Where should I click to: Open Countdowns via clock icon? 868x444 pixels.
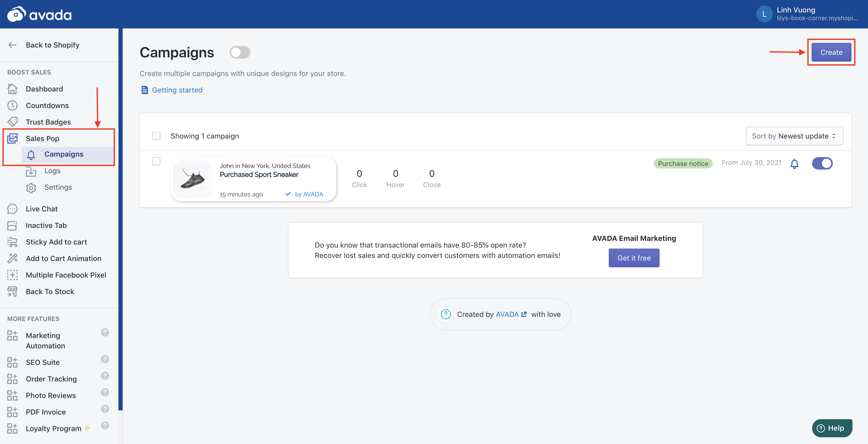pyautogui.click(x=12, y=105)
